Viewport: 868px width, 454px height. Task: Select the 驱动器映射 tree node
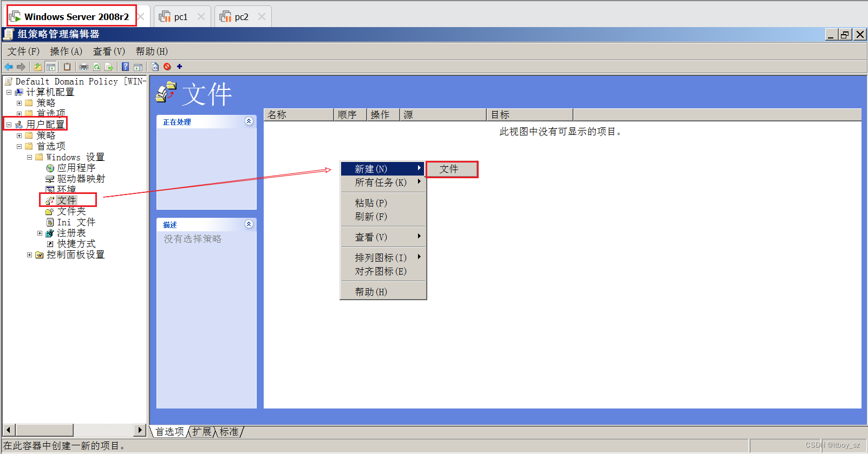tap(81, 179)
